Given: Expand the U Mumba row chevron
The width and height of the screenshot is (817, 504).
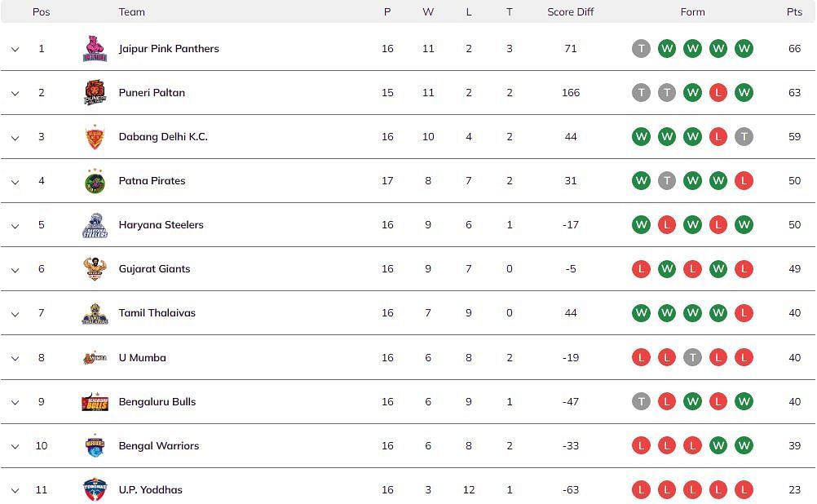Looking at the screenshot, I should [15, 358].
